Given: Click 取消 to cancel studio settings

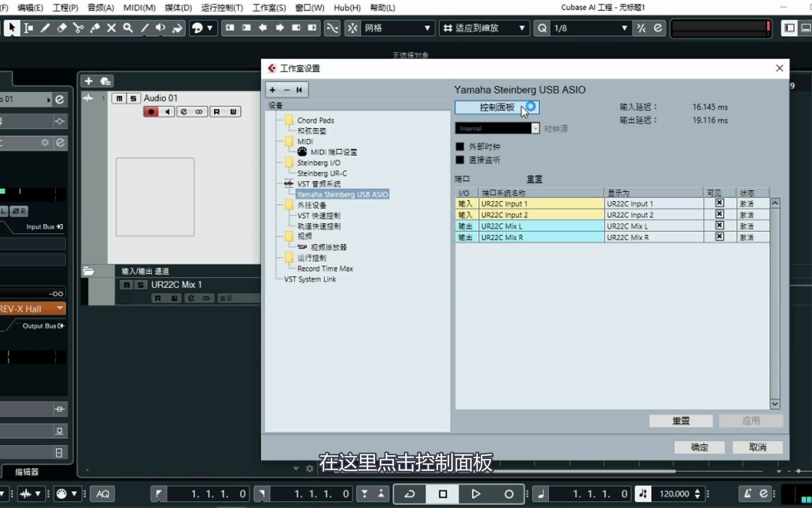Looking at the screenshot, I should 757,447.
